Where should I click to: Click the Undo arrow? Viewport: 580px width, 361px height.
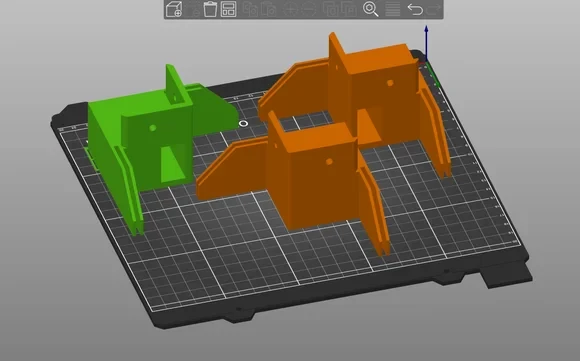(415, 9)
